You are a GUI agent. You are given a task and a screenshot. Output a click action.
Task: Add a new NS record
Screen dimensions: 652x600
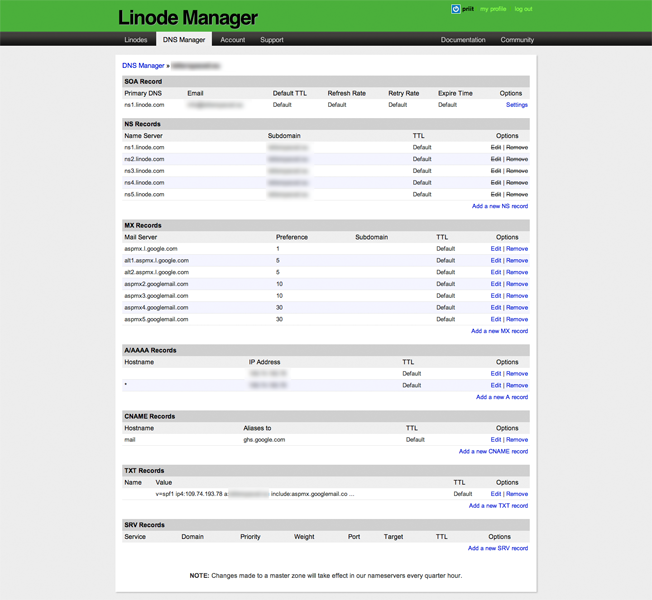coord(499,206)
